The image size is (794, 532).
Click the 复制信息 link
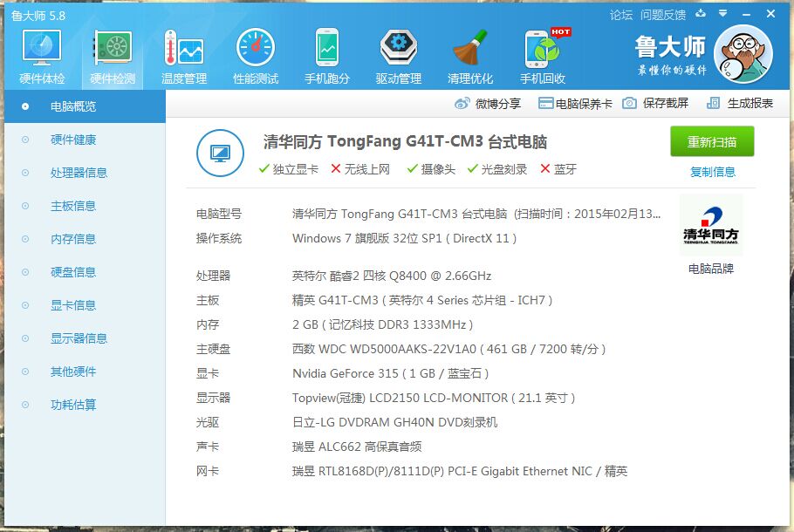click(x=713, y=172)
